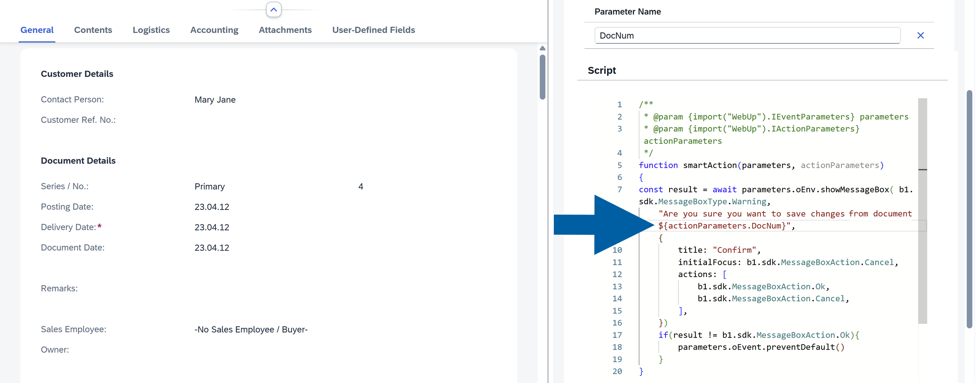980x383 pixels.
Task: Click the Sales Employee field value
Action: 251,330
